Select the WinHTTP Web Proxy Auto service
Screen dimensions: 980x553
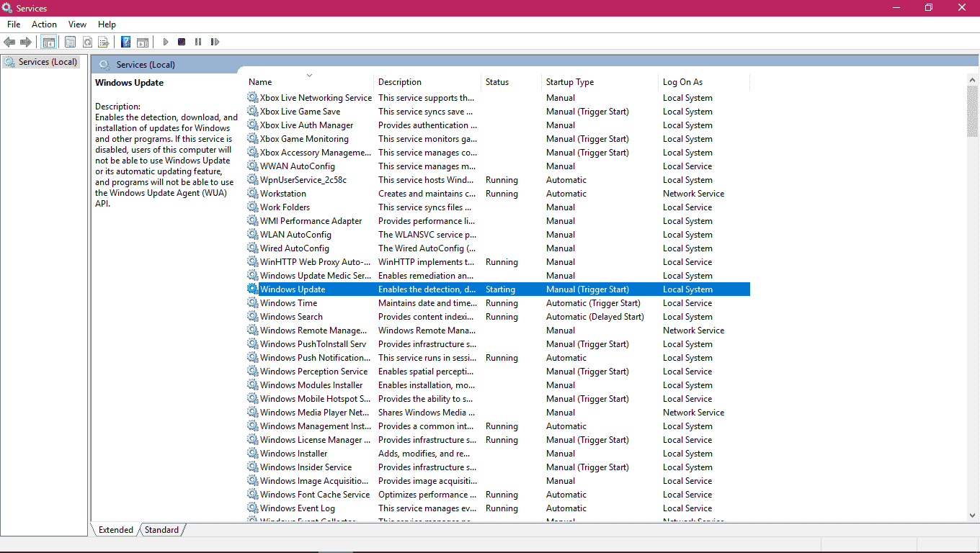tap(498, 262)
